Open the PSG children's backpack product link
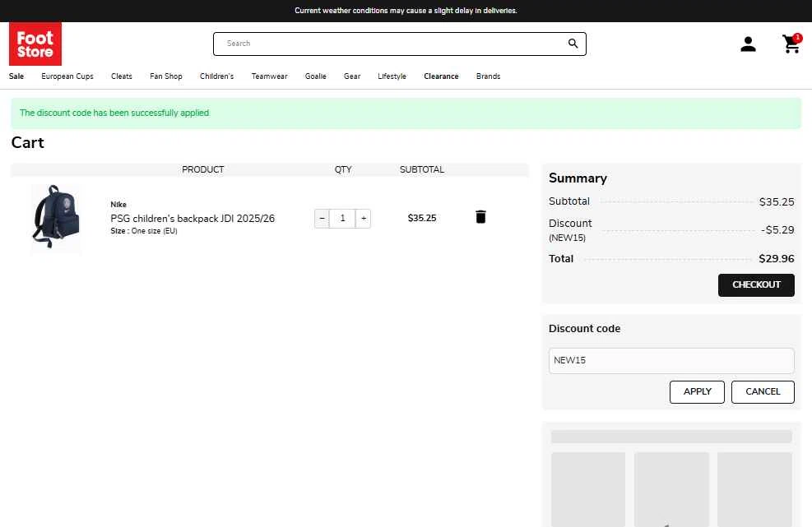The width and height of the screenshot is (812, 527). coord(193,219)
